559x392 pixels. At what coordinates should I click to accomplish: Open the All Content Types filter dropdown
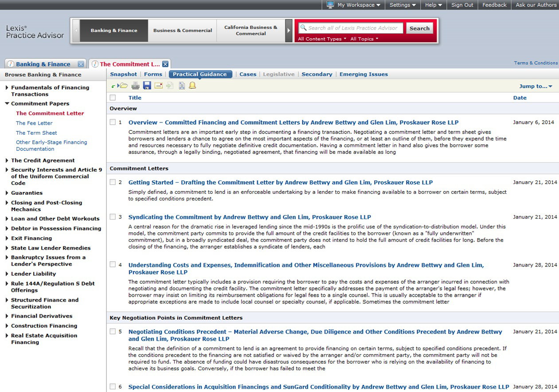coord(322,39)
